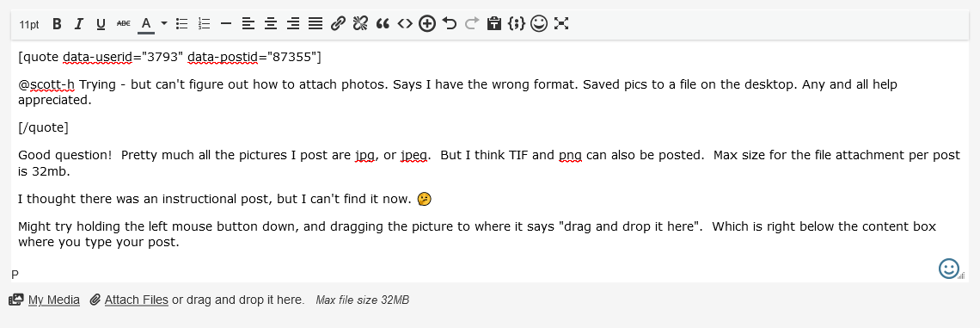Apply strikethrough to text
Screen dimensions: 980x328
click(x=123, y=24)
